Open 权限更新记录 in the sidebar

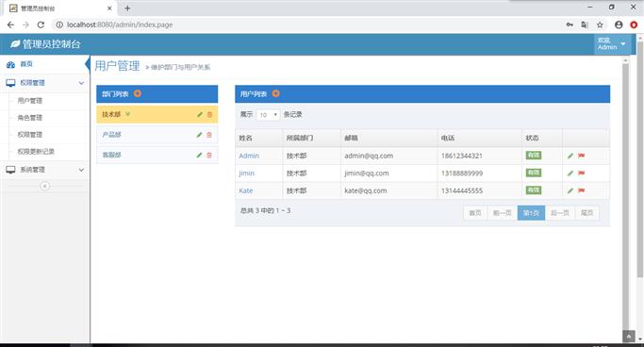pyautogui.click(x=36, y=151)
